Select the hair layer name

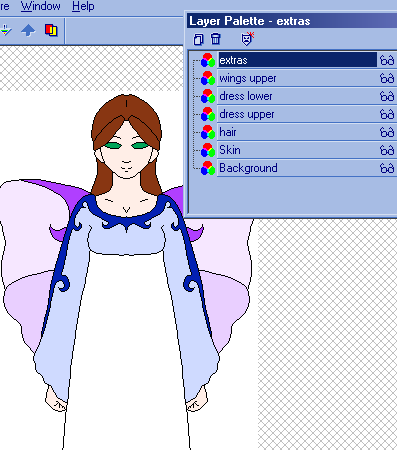(x=228, y=132)
